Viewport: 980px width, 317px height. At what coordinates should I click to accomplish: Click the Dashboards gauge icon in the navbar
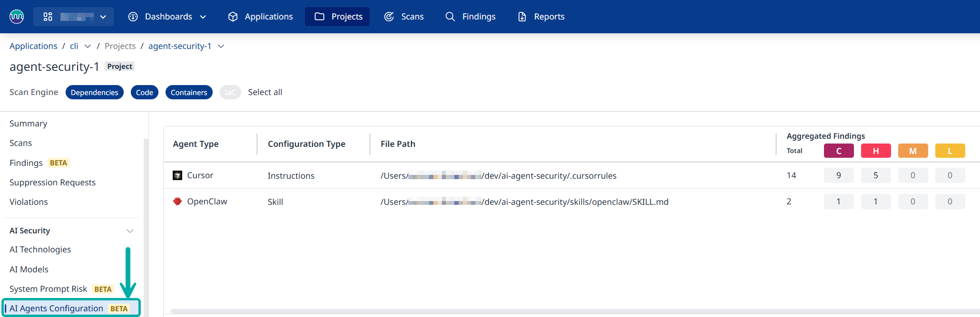tap(133, 17)
